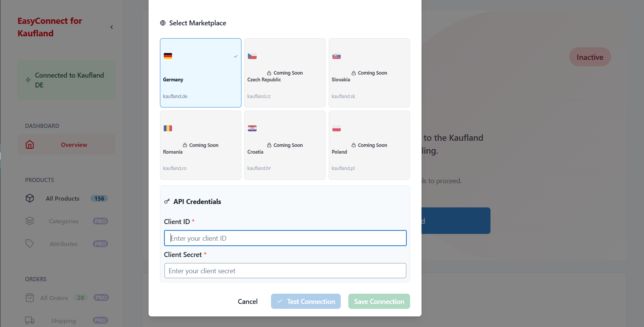Cancel the marketplace connection dialog
Image resolution: width=644 pixels, height=327 pixels.
coord(248,301)
